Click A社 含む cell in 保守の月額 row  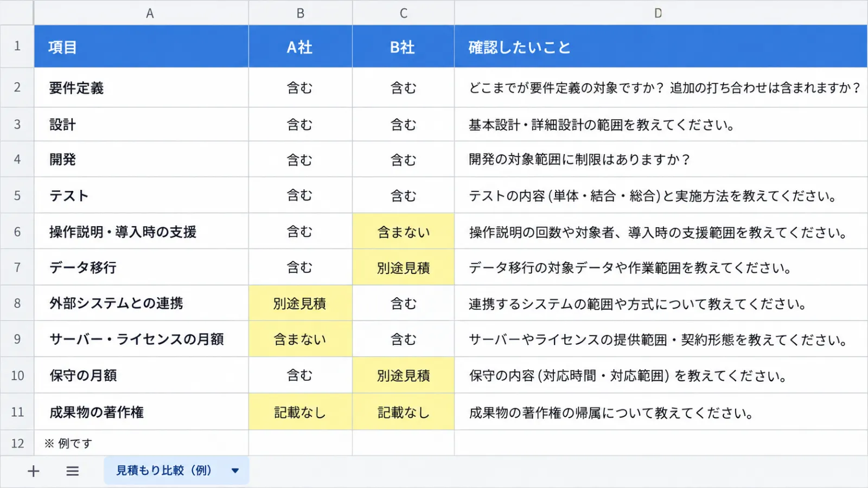point(301,375)
